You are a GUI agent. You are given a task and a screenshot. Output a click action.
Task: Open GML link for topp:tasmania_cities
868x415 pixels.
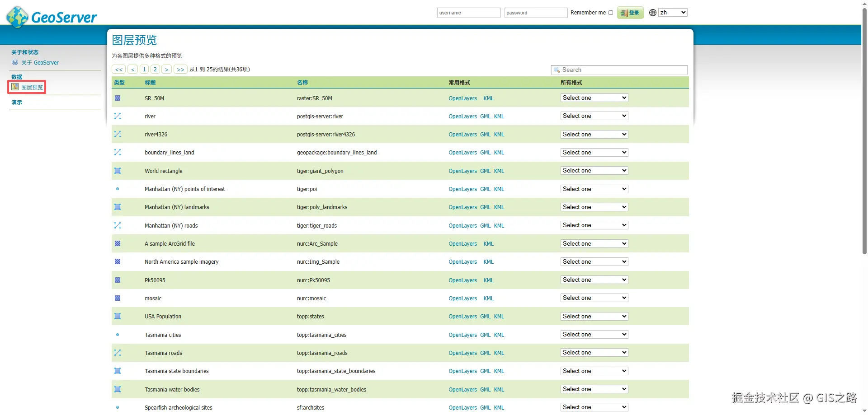coord(485,335)
